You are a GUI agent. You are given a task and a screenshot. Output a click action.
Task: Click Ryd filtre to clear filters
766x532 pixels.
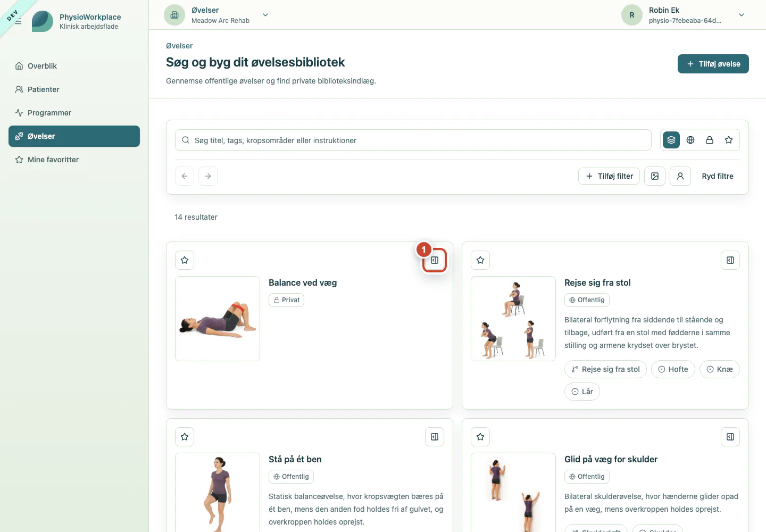[718, 176]
